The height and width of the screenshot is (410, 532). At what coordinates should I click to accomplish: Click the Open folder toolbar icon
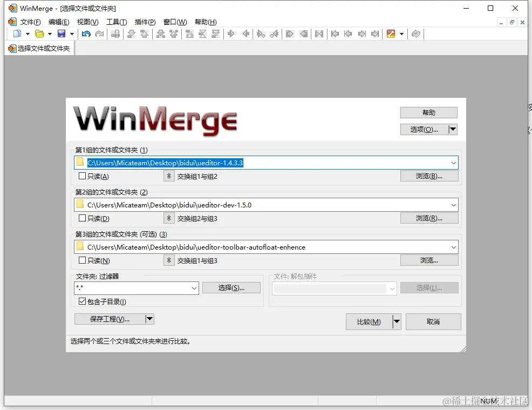click(x=39, y=33)
